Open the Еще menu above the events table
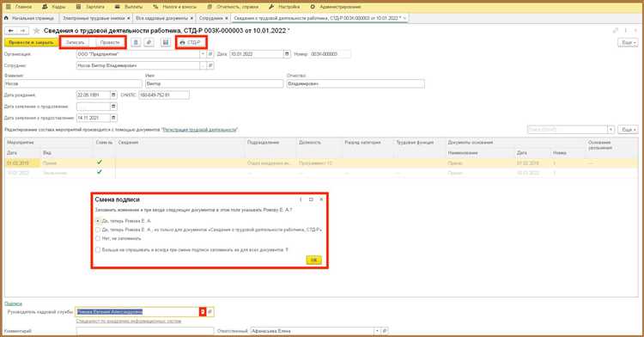 628,130
